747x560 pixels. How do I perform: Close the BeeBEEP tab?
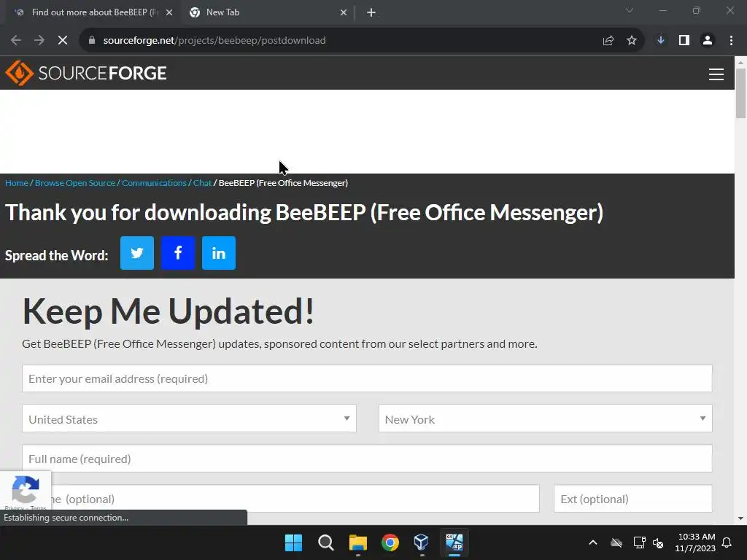pyautogui.click(x=169, y=12)
